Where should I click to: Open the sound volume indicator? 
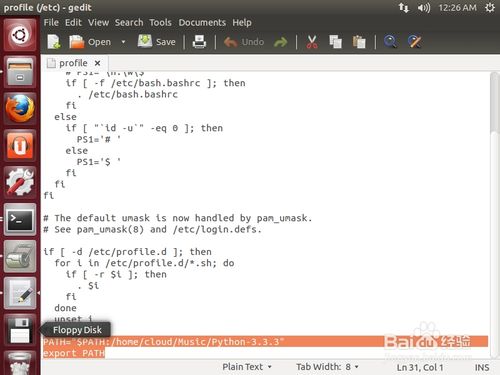(x=424, y=8)
